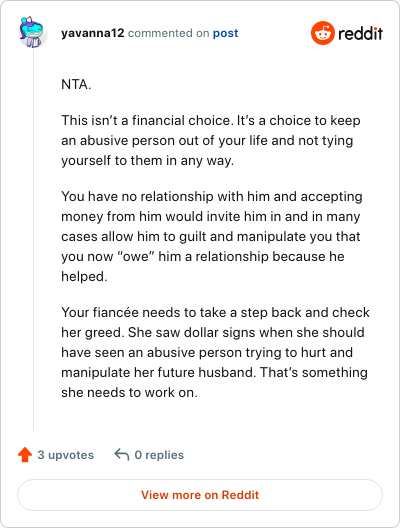400x528 pixels.
Task: Click the "3 upvotes" count label
Action: pyautogui.click(x=66, y=455)
